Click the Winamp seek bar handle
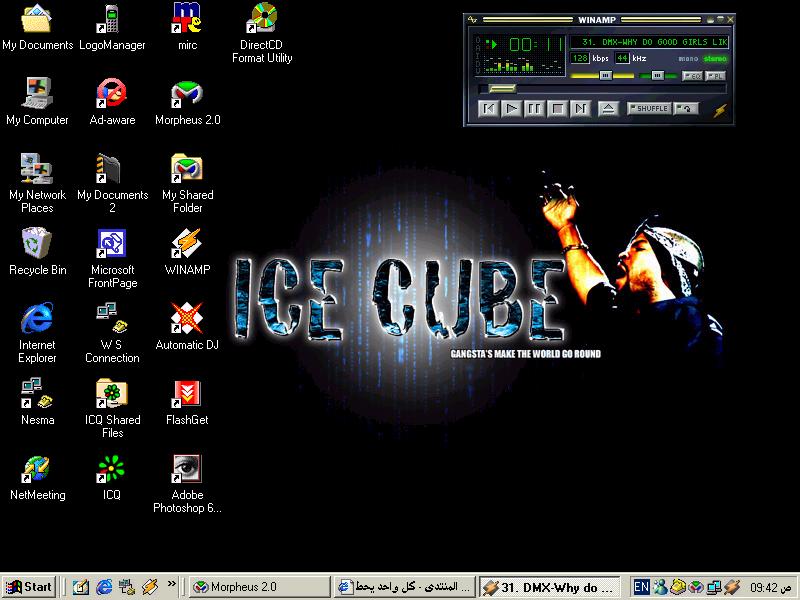 click(503, 89)
